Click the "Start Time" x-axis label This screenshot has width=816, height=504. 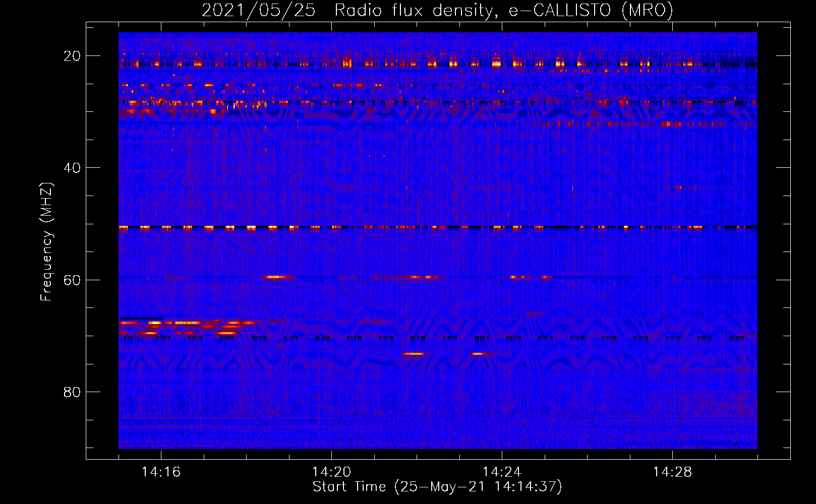tap(437, 487)
